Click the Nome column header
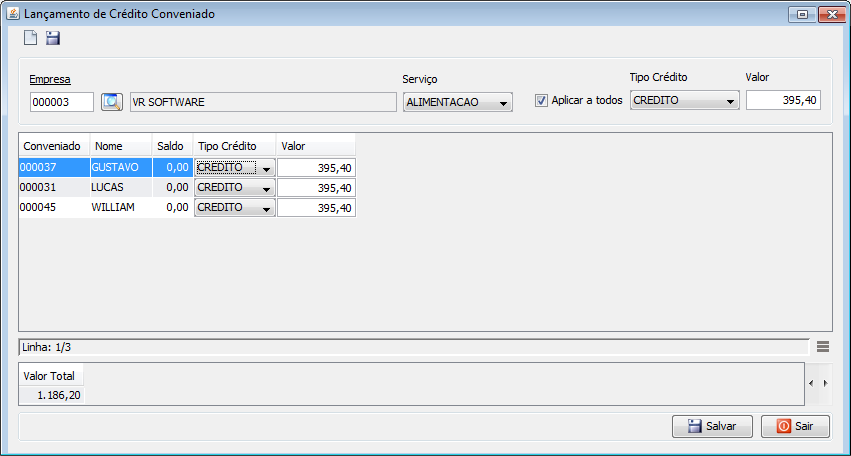 [x=121, y=146]
